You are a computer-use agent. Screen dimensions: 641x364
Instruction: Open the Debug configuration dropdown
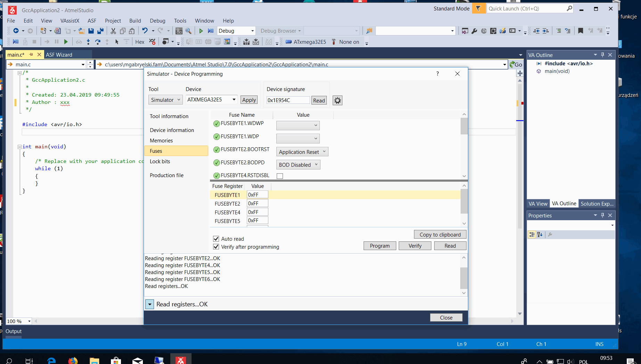pyautogui.click(x=236, y=31)
